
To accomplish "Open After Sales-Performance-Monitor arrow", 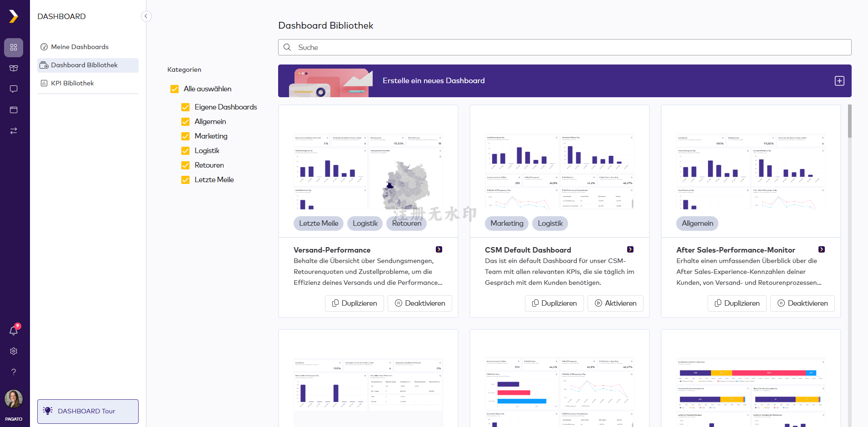I will [x=822, y=249].
